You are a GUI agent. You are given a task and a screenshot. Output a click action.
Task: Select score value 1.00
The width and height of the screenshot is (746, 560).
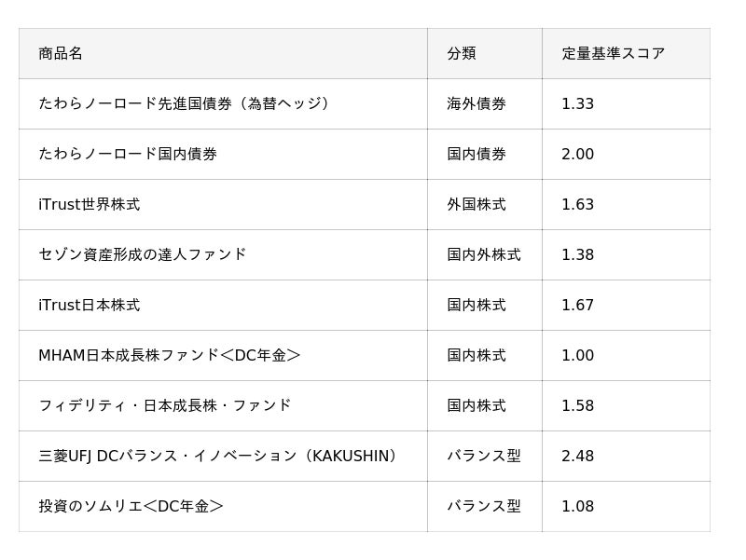(x=577, y=355)
